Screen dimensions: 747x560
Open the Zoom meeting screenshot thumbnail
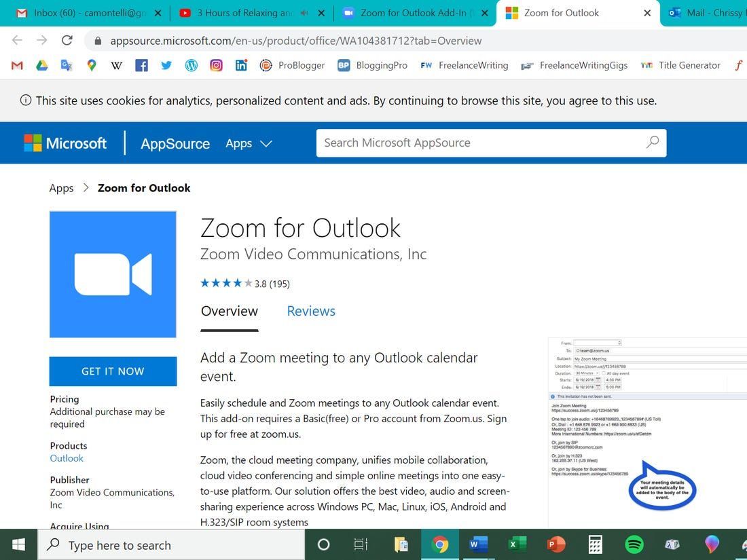647,432
